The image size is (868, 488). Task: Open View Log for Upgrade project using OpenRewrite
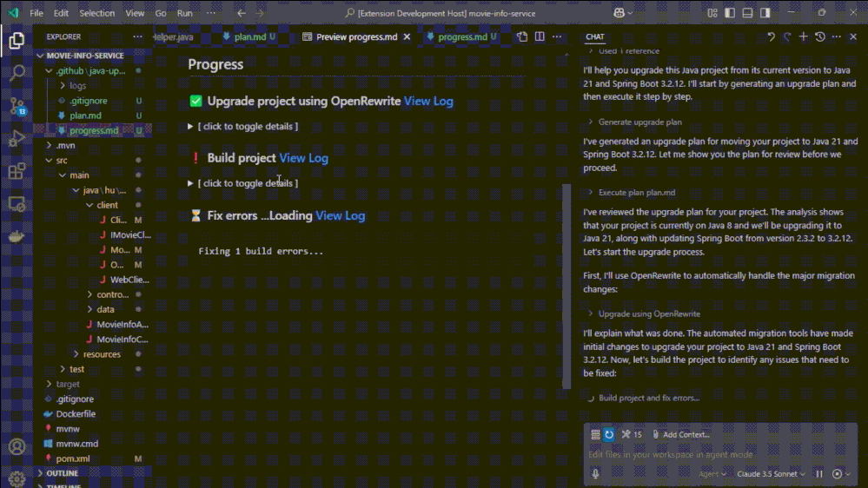pos(428,102)
